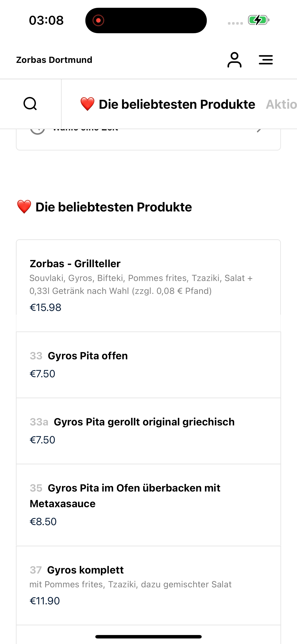Tap the 03:08 clock in status bar
Screen dimensions: 297x644
pyautogui.click(x=46, y=20)
